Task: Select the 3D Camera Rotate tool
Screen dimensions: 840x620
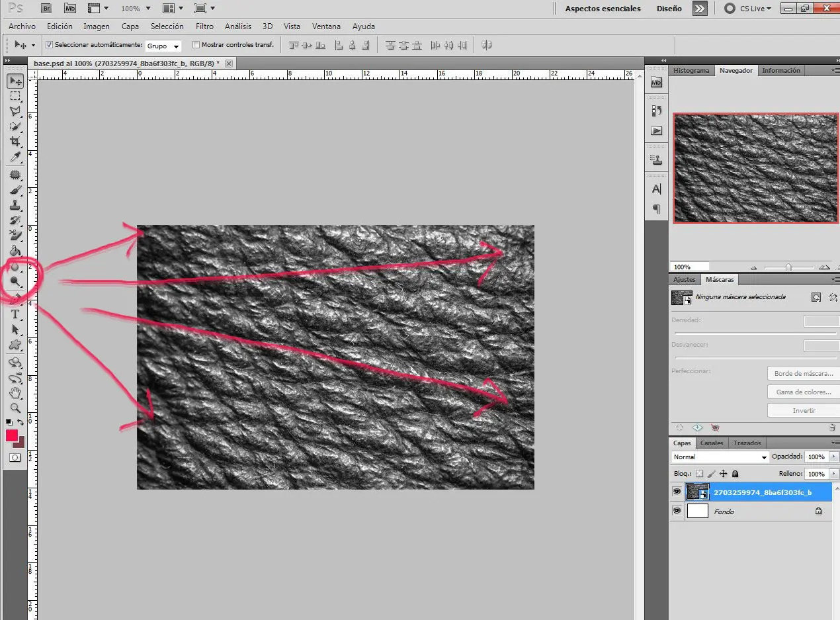Action: (x=15, y=378)
